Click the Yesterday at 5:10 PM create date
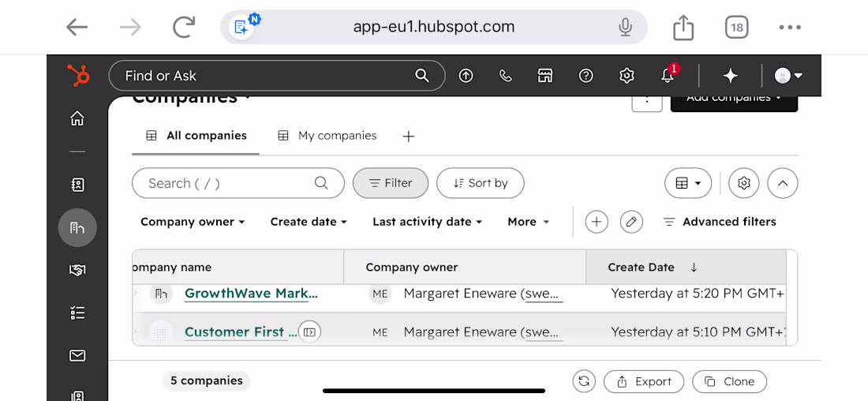 [x=698, y=332]
